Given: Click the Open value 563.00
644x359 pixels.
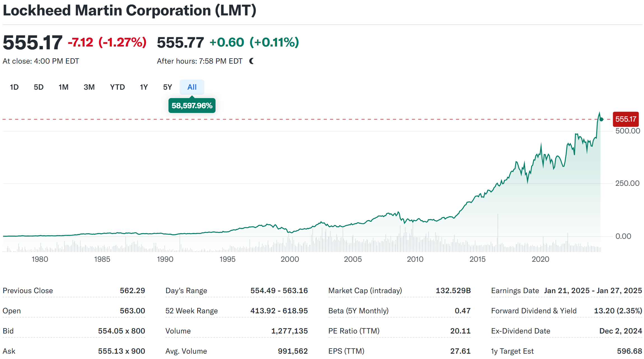Looking at the screenshot, I should (132, 311).
